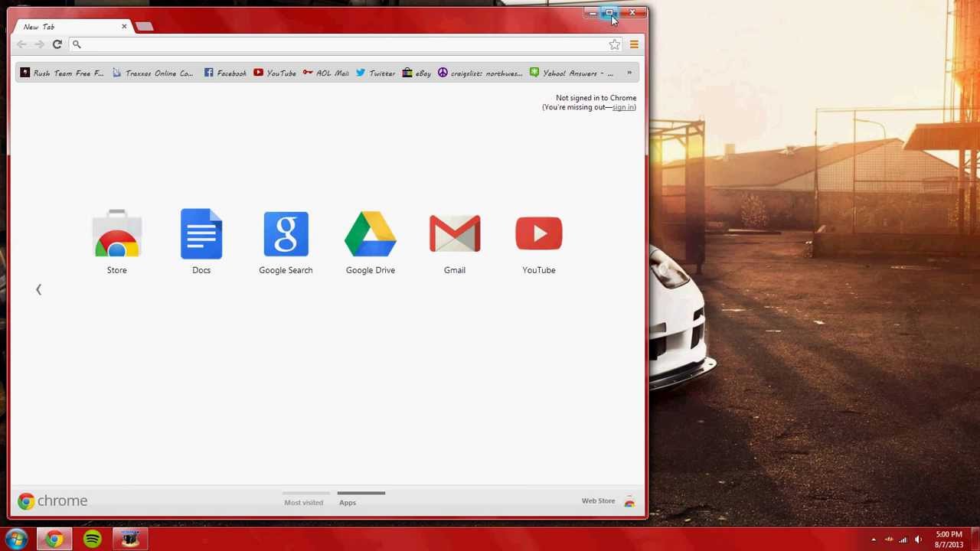Open the network signal tray icon
This screenshot has height=551, width=980.
pos(903,540)
